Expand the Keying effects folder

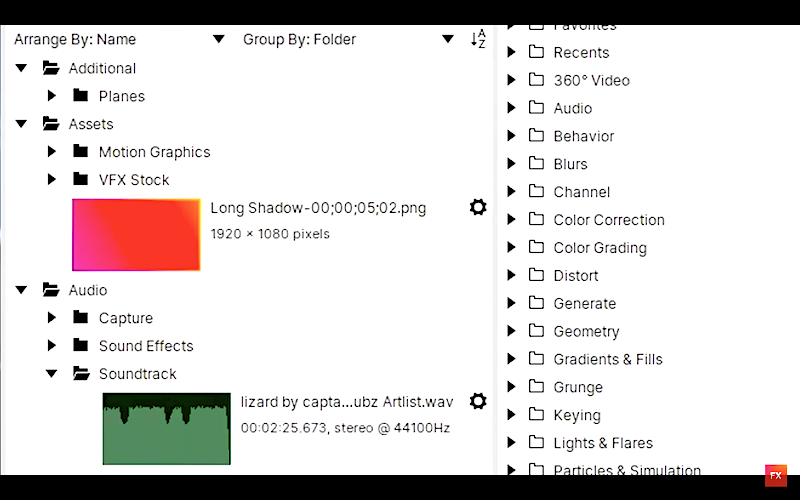tap(512, 414)
